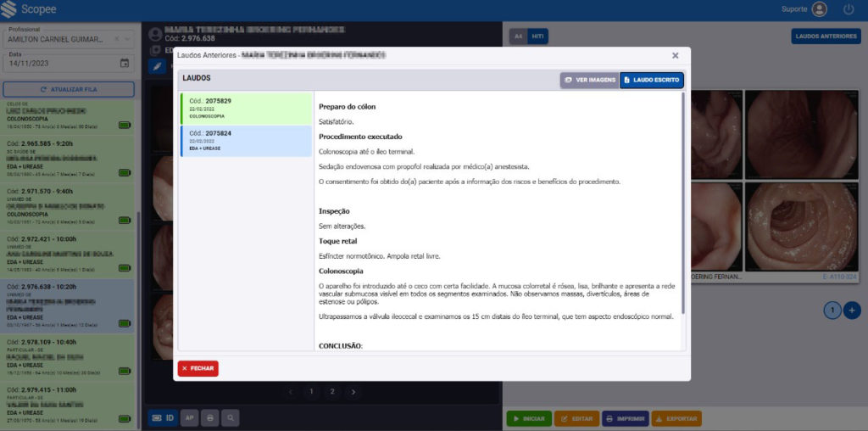Image resolution: width=868 pixels, height=431 pixels.
Task: Close the Laudos Anteriores dialog with X
Action: point(675,55)
